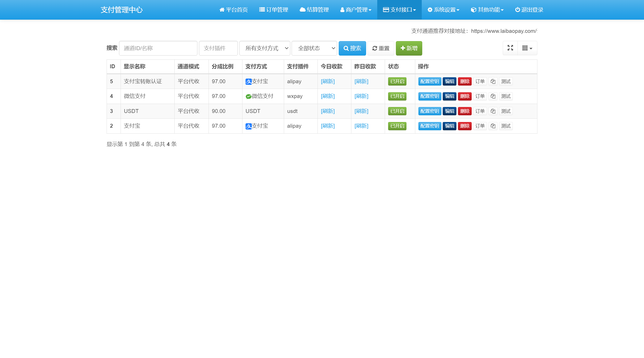The width and height of the screenshot is (644, 358).
Task: Click 配置密钥 on the 微信支付 row
Action: [x=429, y=96]
